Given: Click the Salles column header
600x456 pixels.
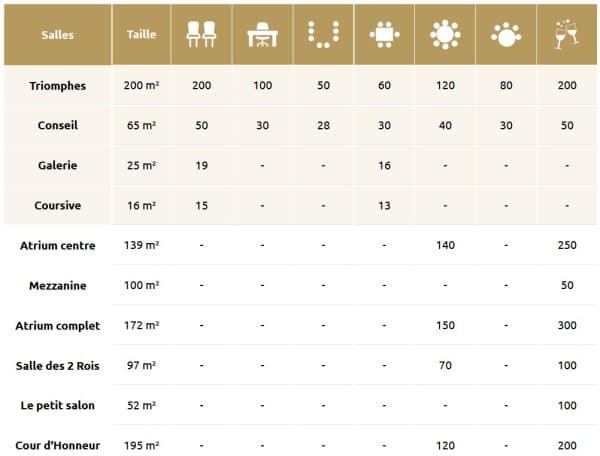Looking at the screenshot, I should click(x=57, y=35).
